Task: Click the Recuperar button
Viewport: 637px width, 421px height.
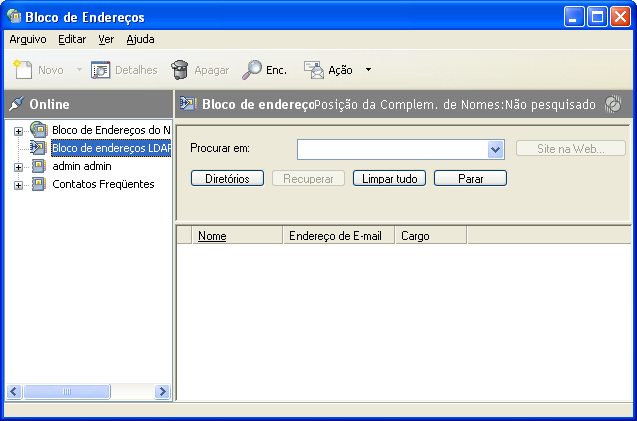Action: [308, 178]
